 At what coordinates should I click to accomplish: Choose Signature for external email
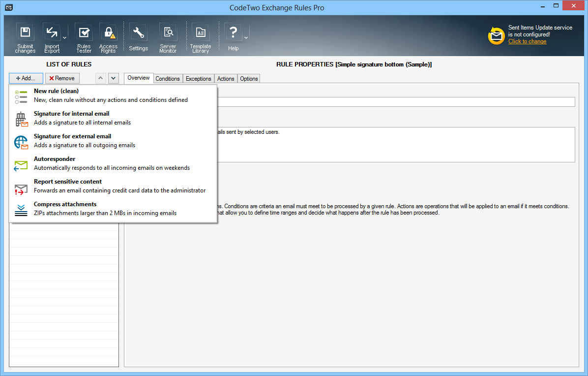pyautogui.click(x=113, y=141)
